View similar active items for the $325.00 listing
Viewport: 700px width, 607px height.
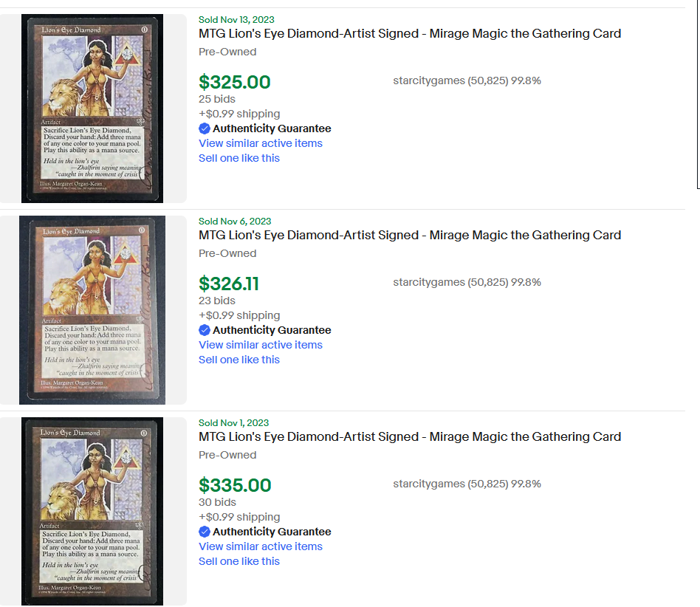coord(260,143)
